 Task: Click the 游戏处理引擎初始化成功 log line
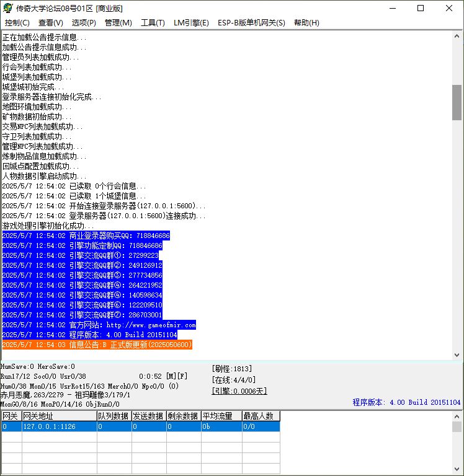pyautogui.click(x=48, y=226)
